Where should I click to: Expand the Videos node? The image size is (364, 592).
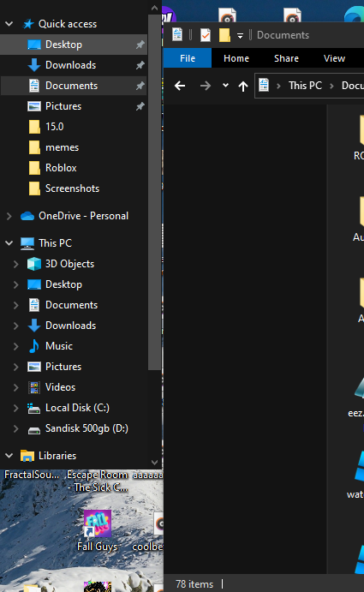[16, 387]
